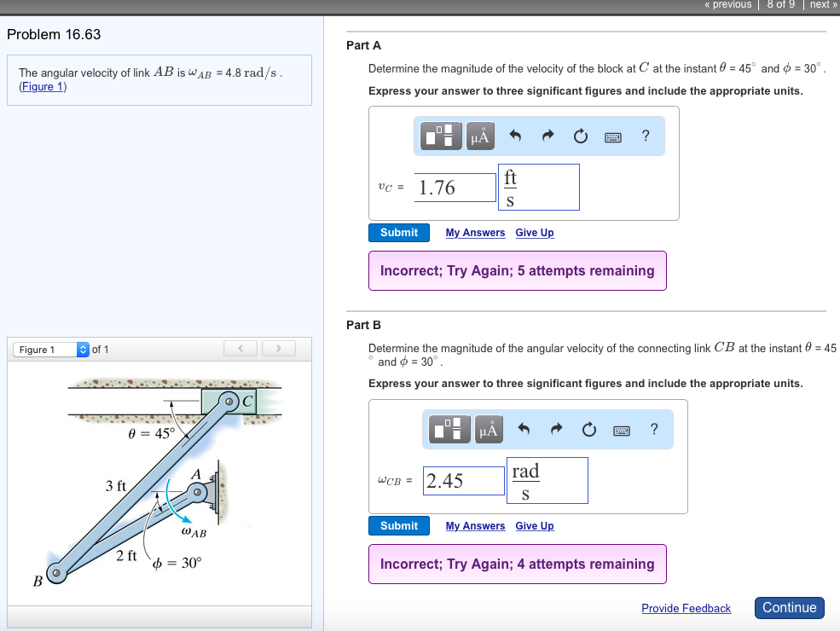Open the on-screen keyboard icon in Part A
Viewport: 840px width, 631px height.
[x=612, y=136]
